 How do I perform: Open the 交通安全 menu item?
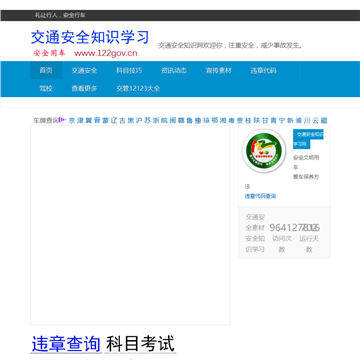click(84, 70)
